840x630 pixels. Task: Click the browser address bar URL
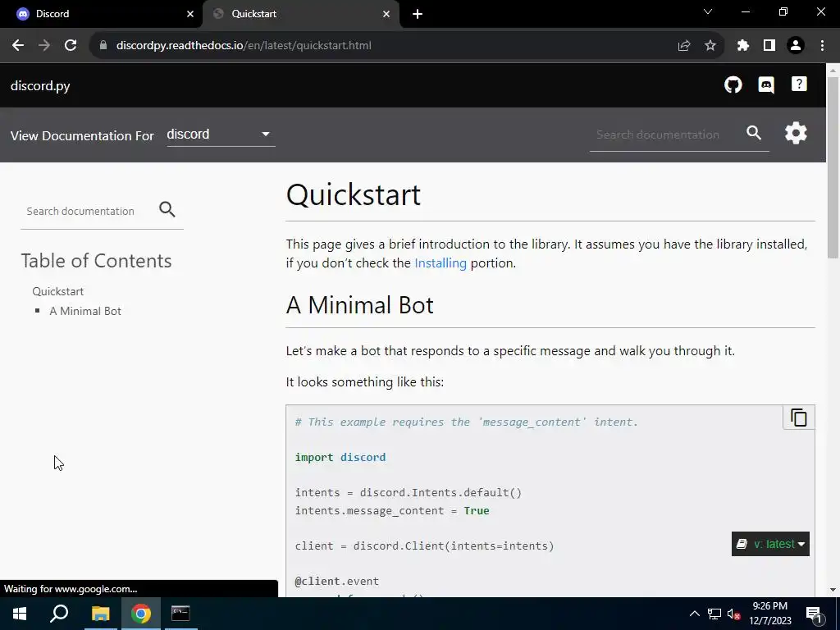[x=244, y=46]
